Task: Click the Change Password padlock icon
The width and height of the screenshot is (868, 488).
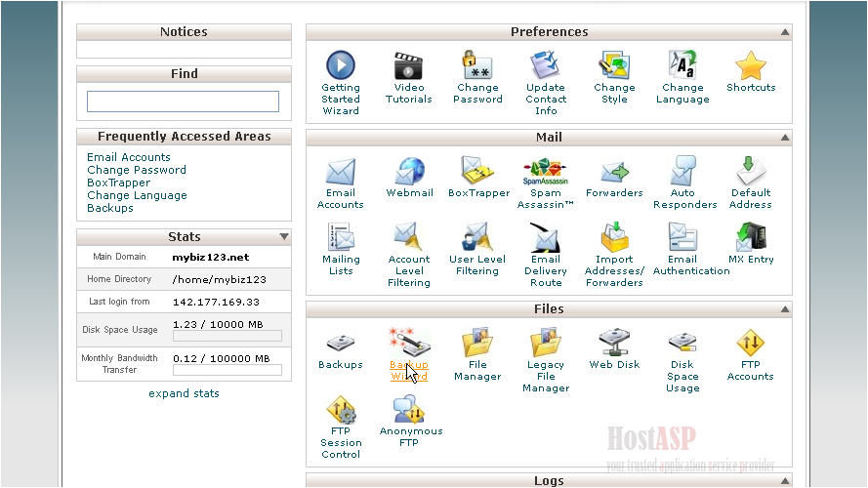Action: tap(477, 65)
